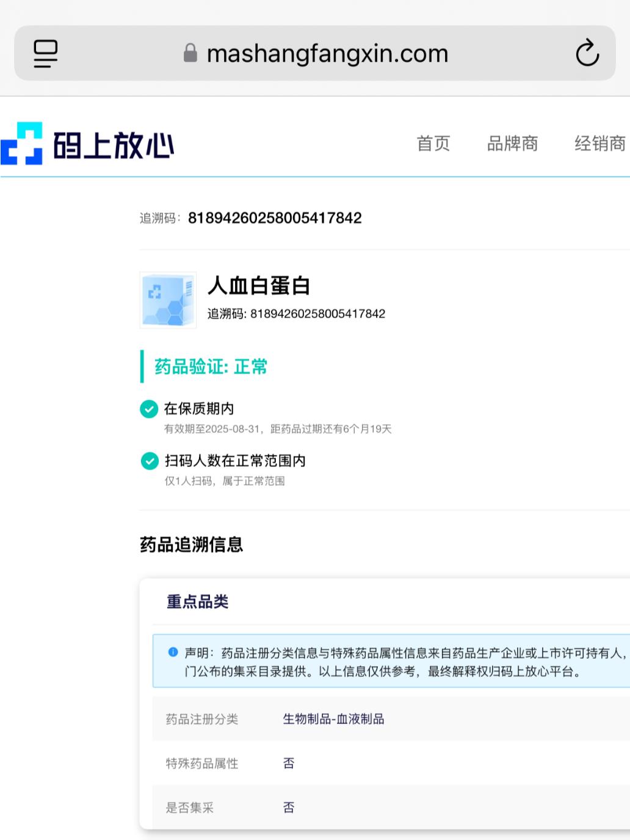630x840 pixels.
Task: Tap the Safari reader/page menu icon
Action: pos(46,54)
